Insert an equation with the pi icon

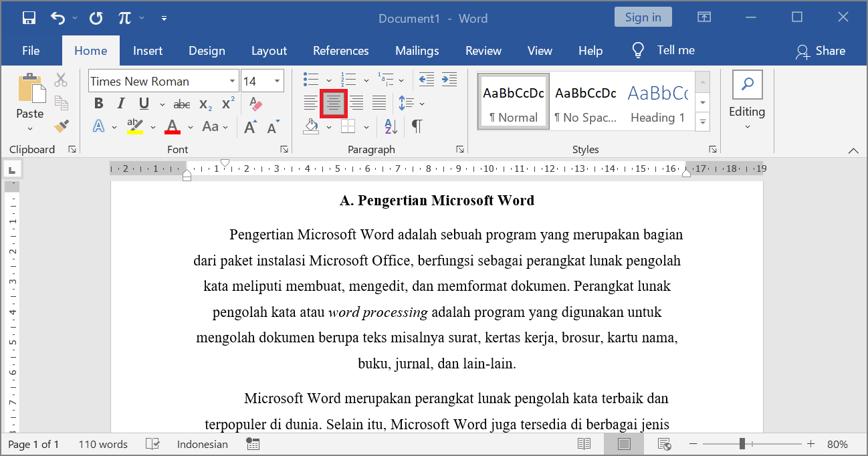pos(124,18)
